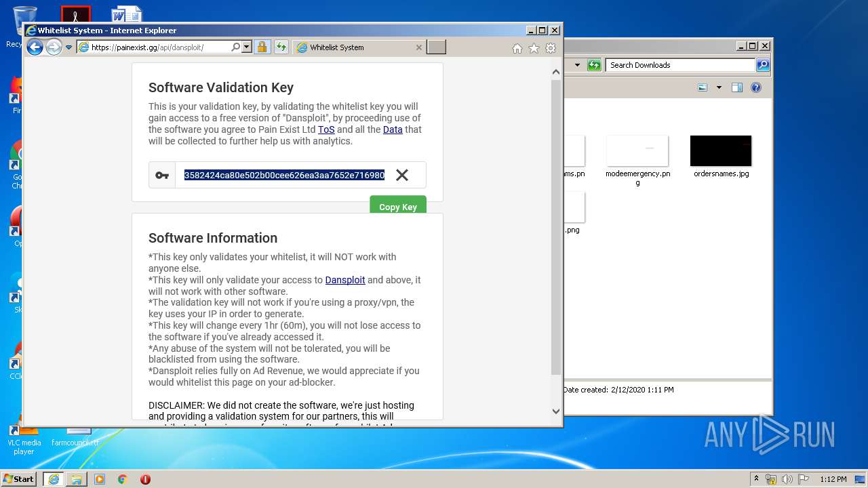The image size is (868, 488).
Task: Click the green refresh arrows in Internet Explorer
Action: [x=281, y=47]
